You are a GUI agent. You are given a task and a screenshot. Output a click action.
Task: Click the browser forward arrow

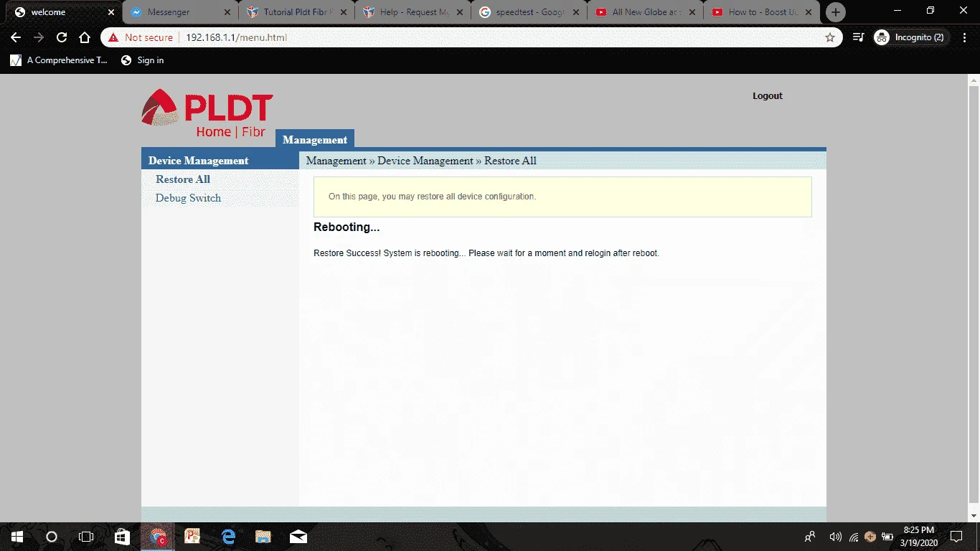(x=39, y=37)
